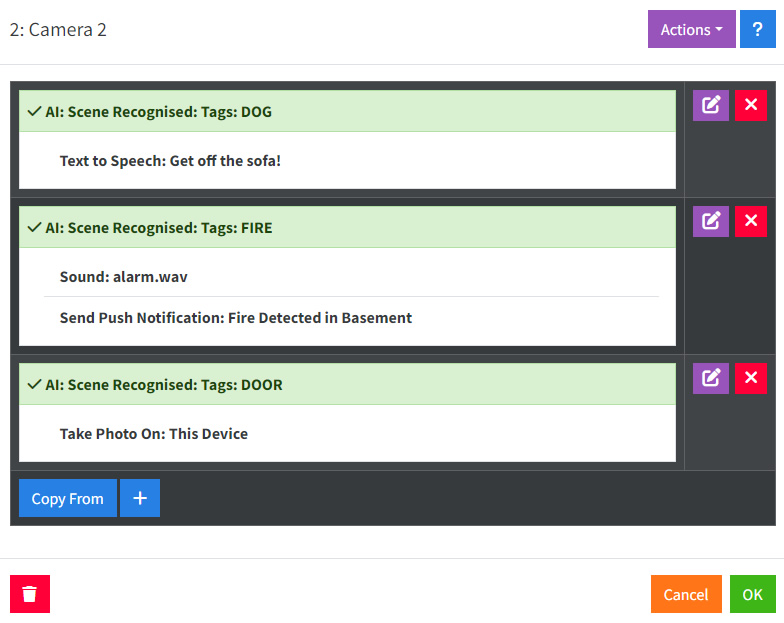Viewport: 784px width, 623px height.
Task: Click the red trash delete icon
Action: 30,594
